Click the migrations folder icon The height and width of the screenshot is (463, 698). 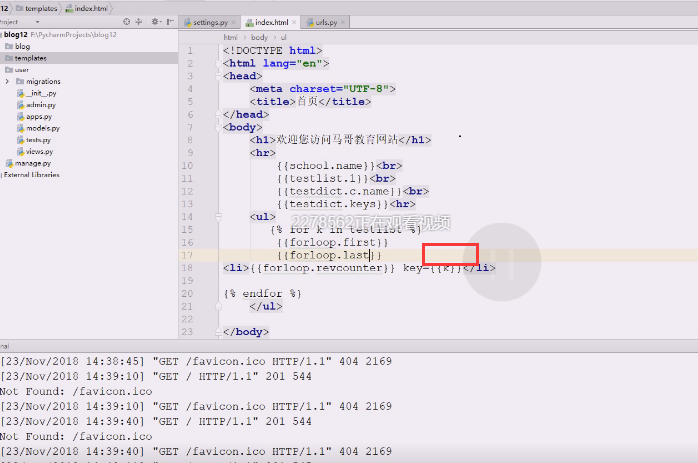pos(20,81)
